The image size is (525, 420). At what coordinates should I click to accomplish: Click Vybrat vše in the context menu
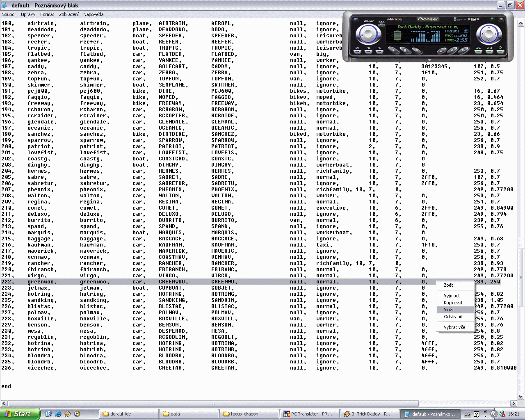[x=454, y=327]
